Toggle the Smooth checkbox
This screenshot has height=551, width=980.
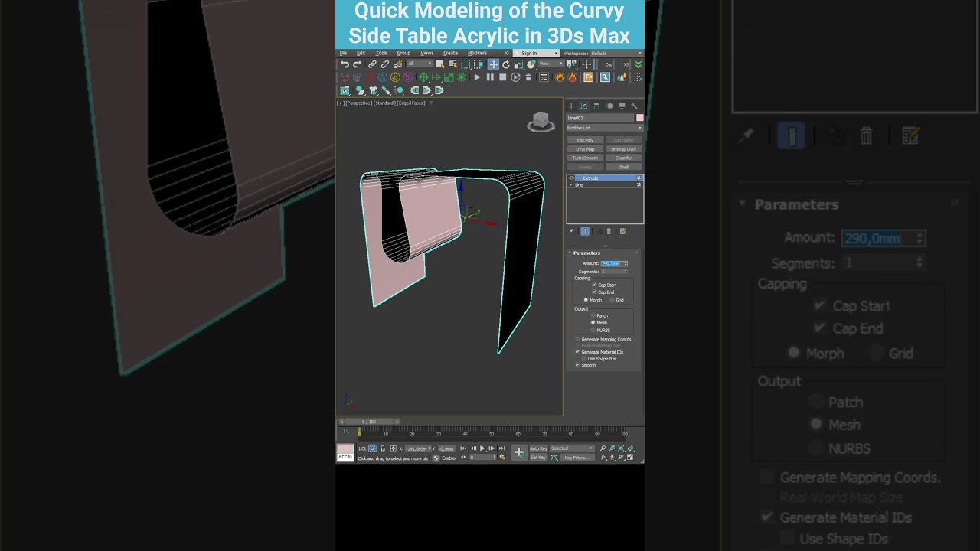[577, 365]
